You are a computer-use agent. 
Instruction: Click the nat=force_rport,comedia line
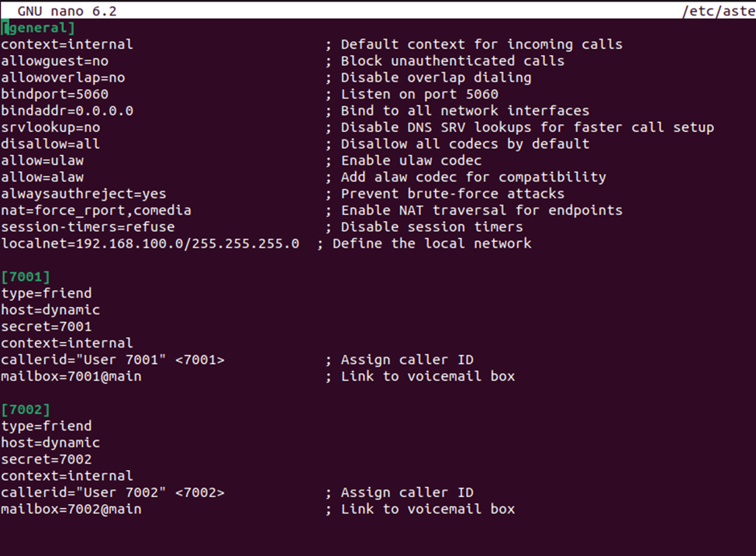[x=96, y=210]
